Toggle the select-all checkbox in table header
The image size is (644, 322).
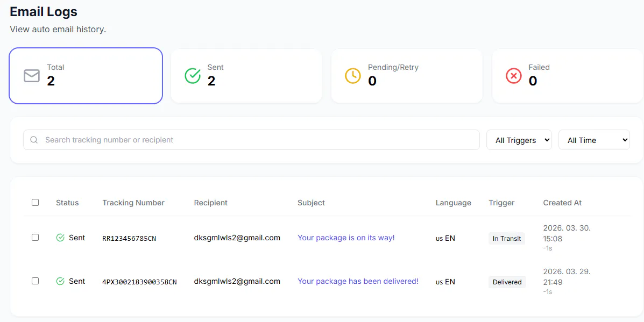[x=36, y=202]
